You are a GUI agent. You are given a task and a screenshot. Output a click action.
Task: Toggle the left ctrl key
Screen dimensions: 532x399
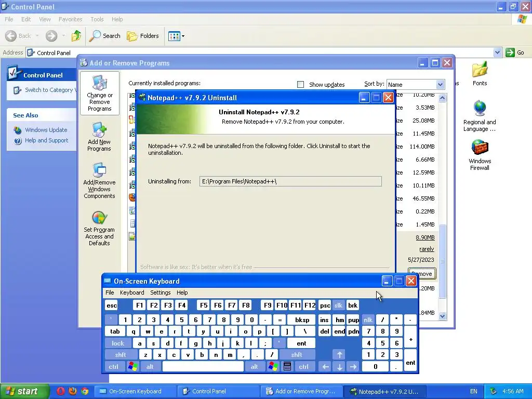tap(114, 367)
